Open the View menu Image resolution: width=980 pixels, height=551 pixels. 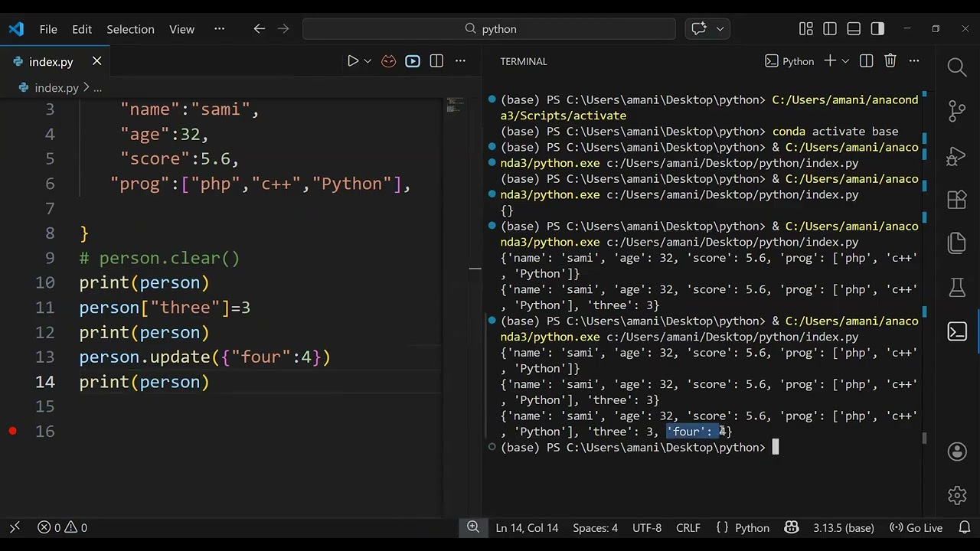click(x=181, y=29)
